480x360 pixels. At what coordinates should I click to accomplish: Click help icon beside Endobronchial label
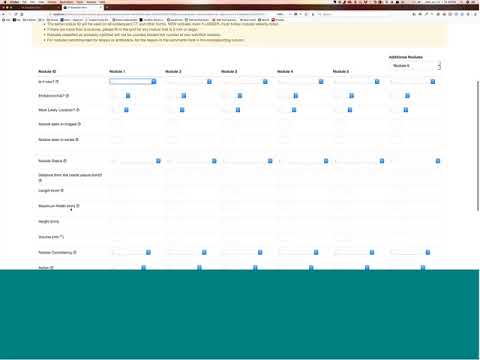click(67, 96)
